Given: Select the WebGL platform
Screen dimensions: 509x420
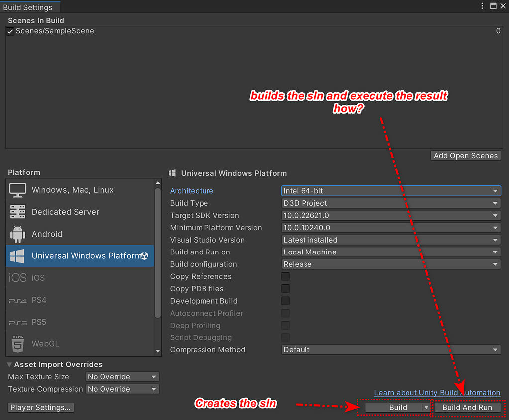Looking at the screenshot, I should tap(46, 343).
